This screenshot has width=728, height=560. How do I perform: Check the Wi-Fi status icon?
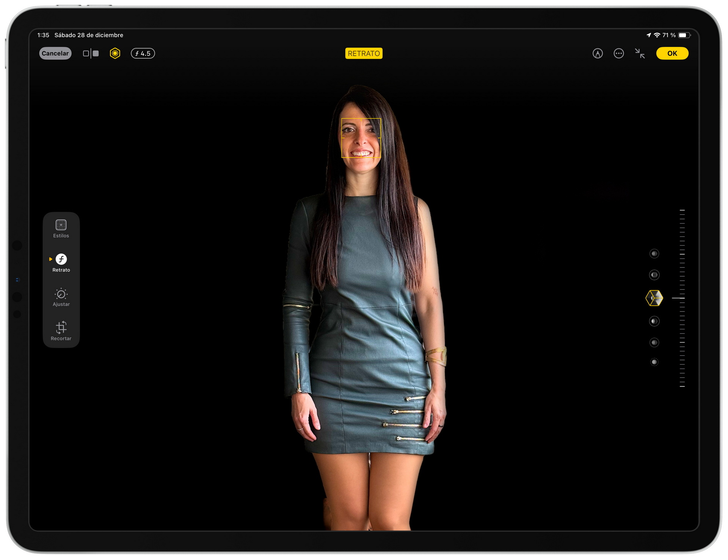[x=657, y=35]
